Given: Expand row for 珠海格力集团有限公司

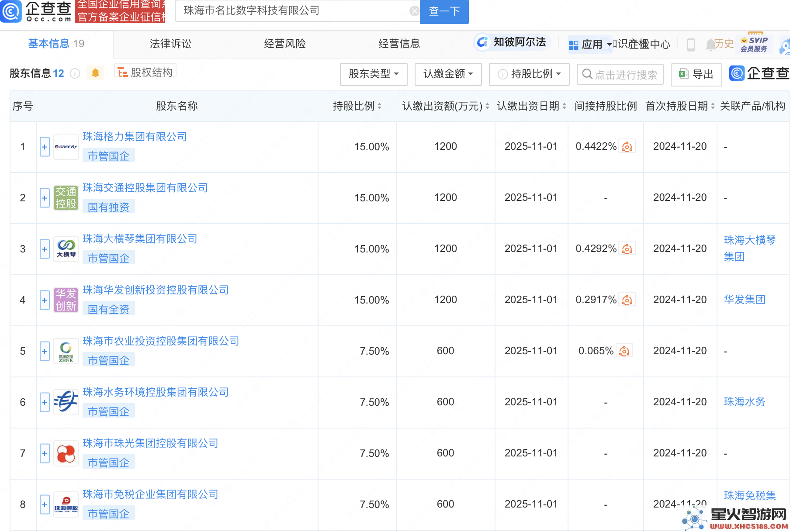Looking at the screenshot, I should (45, 147).
